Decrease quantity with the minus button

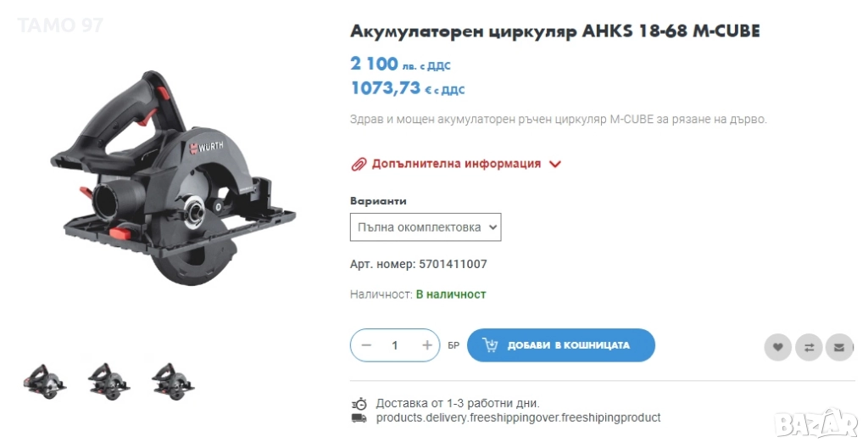[x=366, y=345]
